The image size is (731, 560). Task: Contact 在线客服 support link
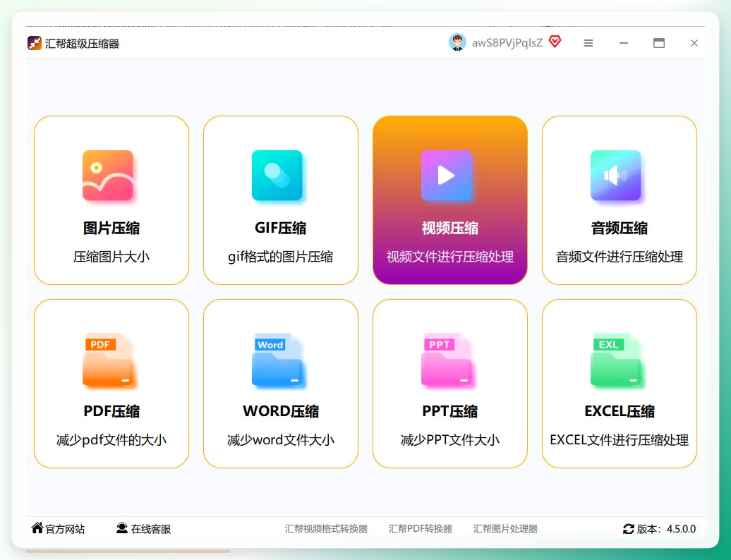click(150, 529)
